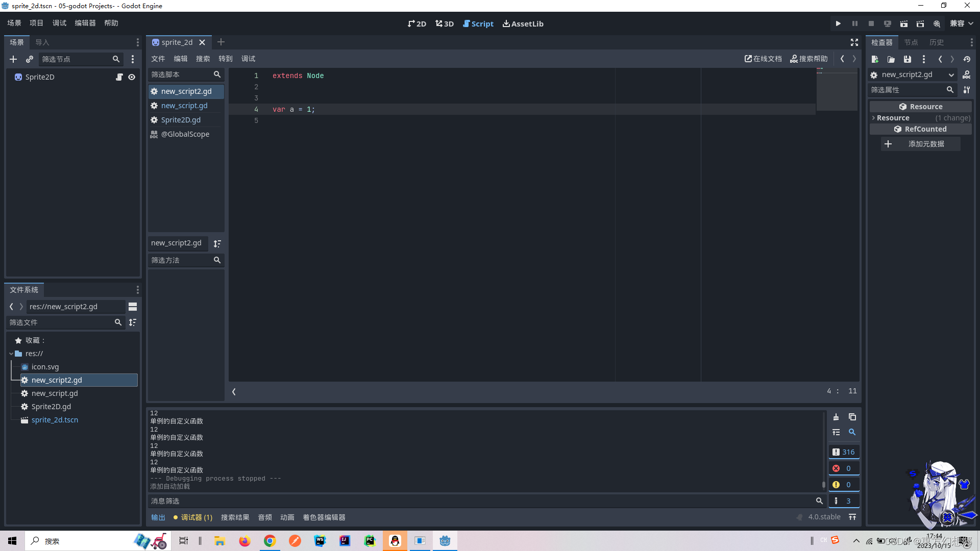
Task: Run the project with play button
Action: click(838, 23)
